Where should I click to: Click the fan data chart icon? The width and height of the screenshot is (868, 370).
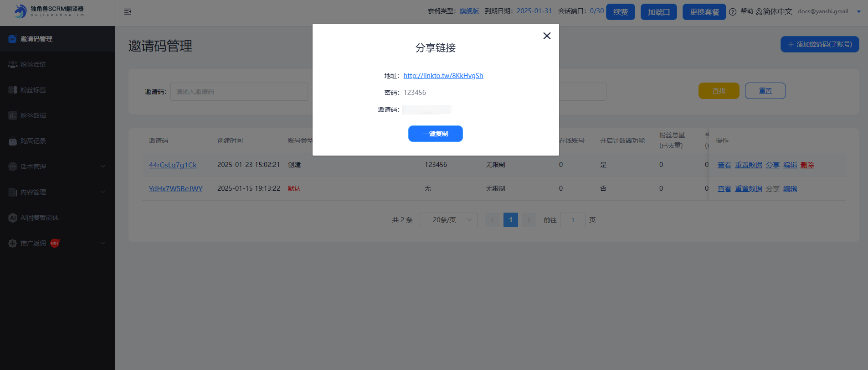(13, 115)
